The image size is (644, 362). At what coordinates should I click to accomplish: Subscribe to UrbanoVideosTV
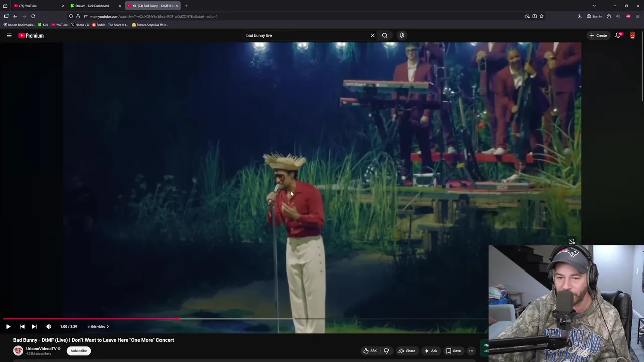tap(78, 351)
